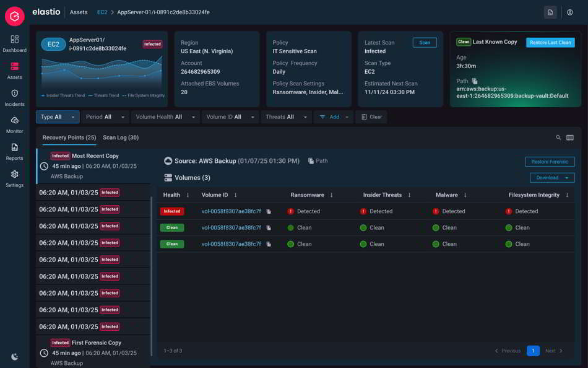Sort by Filesystem Integrity column arrow

pyautogui.click(x=567, y=195)
